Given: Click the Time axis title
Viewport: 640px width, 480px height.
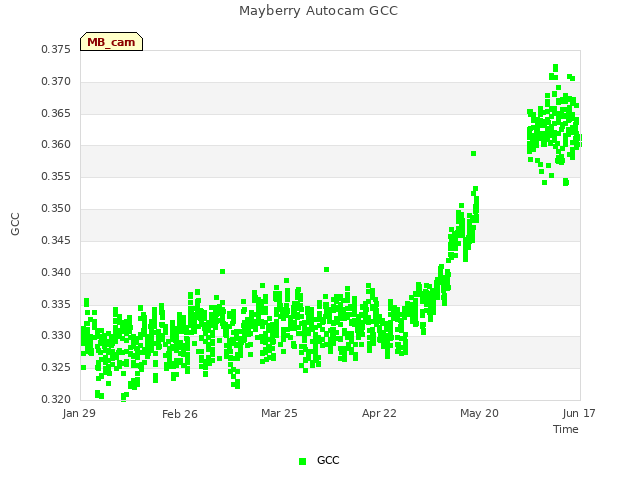Looking at the screenshot, I should pyautogui.click(x=566, y=429).
